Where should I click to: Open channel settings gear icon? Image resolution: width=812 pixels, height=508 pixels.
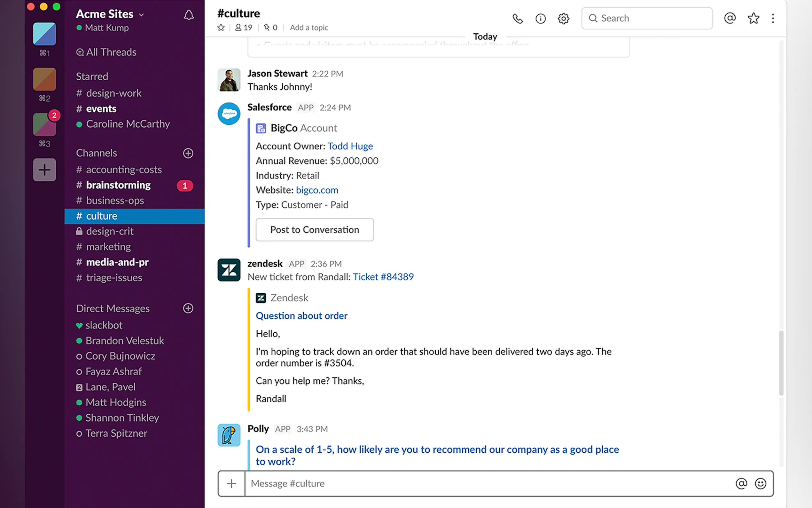(x=563, y=19)
